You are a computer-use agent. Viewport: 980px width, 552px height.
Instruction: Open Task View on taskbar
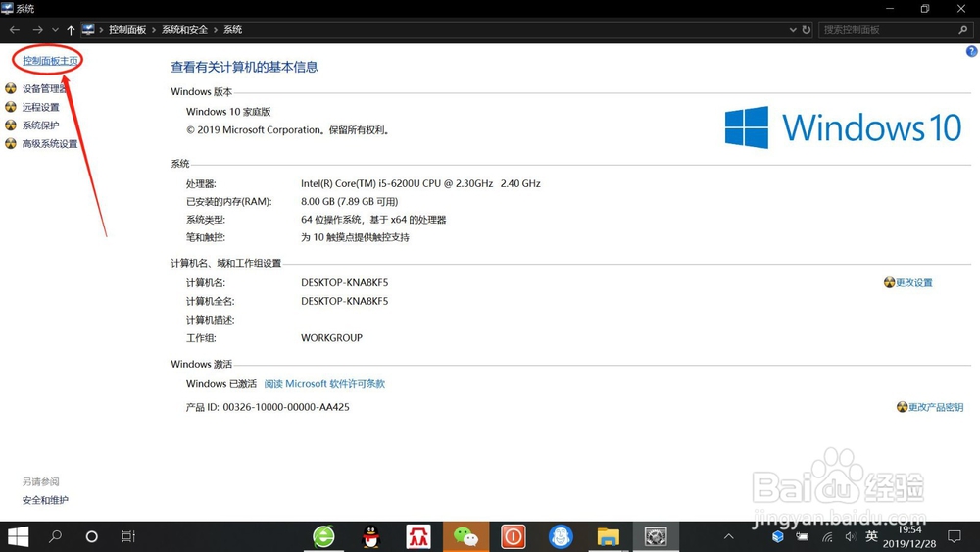pyautogui.click(x=128, y=536)
